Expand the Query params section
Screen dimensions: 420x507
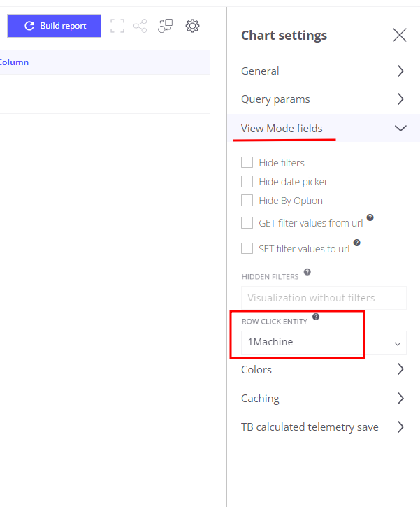point(323,99)
